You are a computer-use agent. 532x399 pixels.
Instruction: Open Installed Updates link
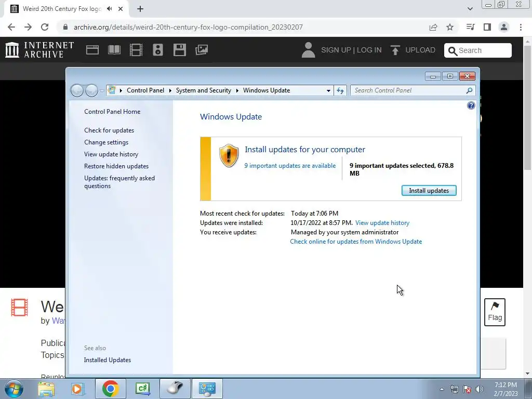click(108, 360)
